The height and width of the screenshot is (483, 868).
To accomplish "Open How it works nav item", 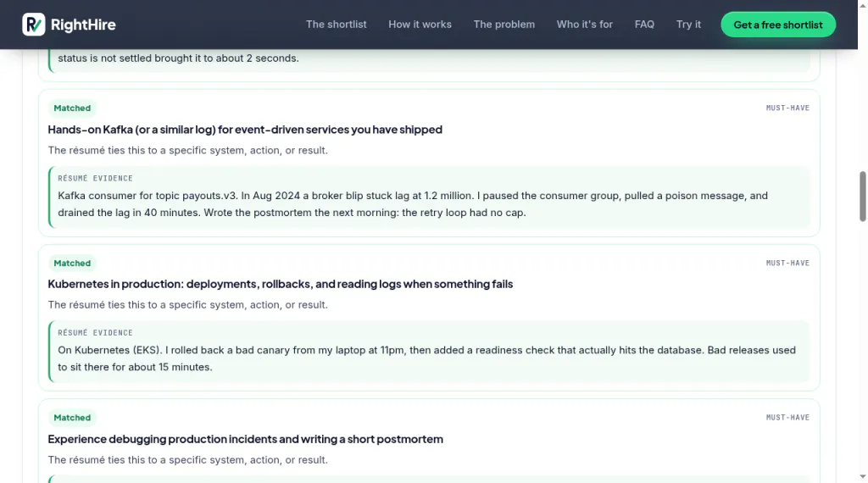I will coord(420,25).
